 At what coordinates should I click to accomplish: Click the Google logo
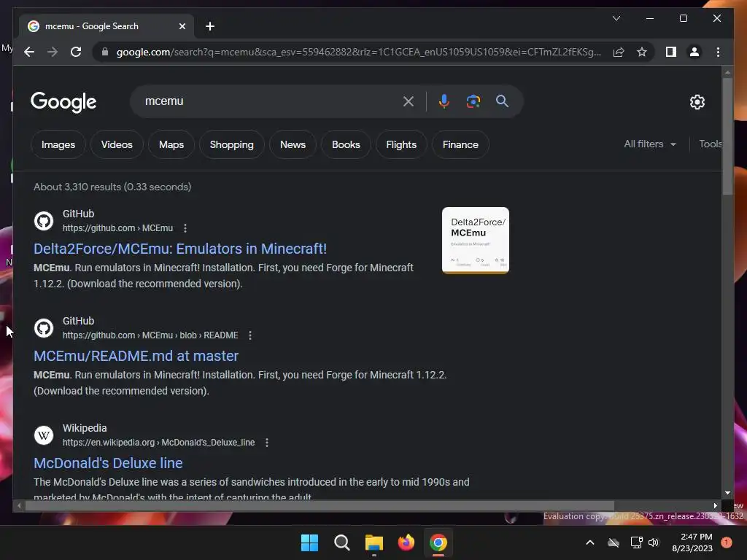(x=63, y=102)
